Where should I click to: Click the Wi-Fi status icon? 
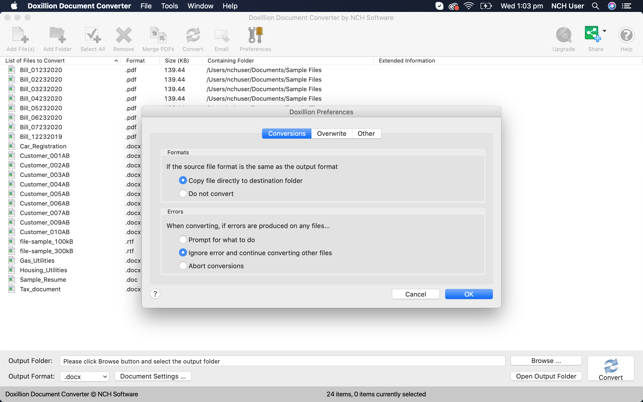pos(468,6)
